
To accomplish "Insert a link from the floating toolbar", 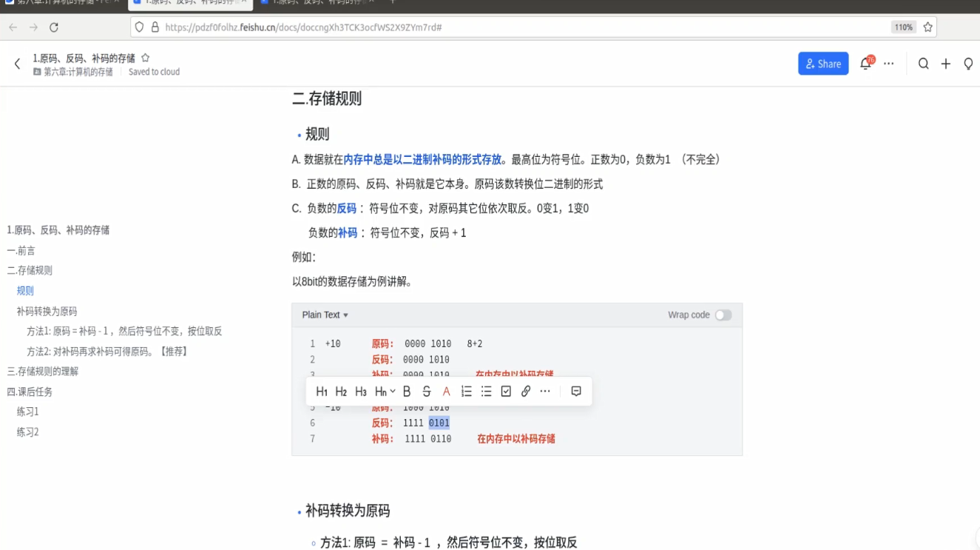I will point(526,391).
